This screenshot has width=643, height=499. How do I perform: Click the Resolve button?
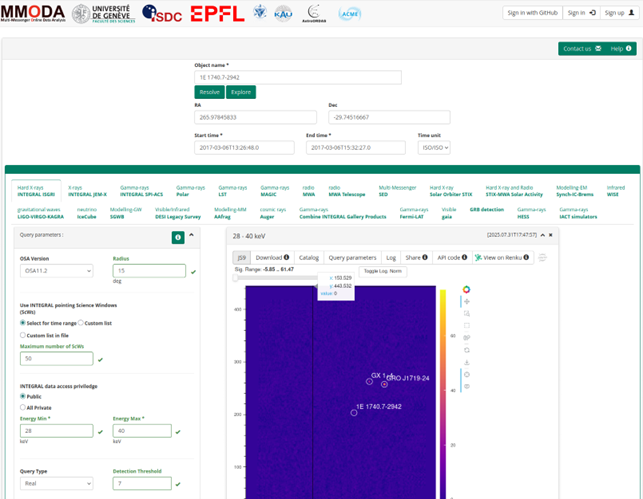[209, 92]
